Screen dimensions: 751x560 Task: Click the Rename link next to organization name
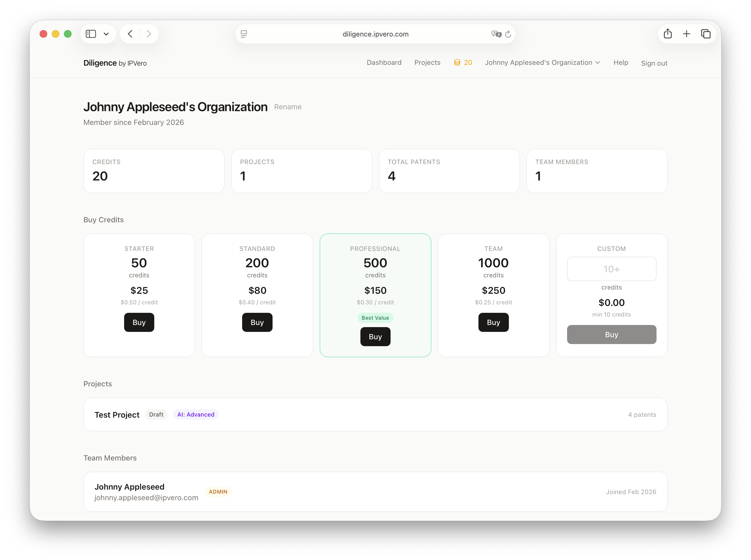[288, 107]
